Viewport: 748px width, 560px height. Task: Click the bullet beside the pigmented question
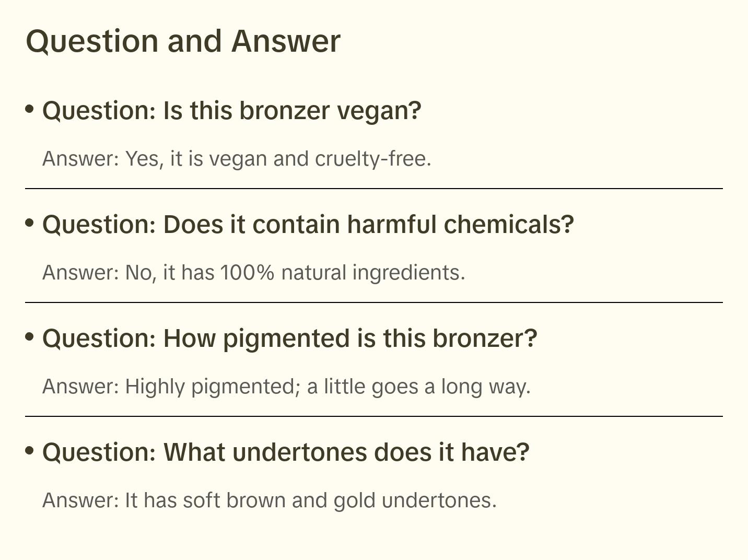coord(30,337)
